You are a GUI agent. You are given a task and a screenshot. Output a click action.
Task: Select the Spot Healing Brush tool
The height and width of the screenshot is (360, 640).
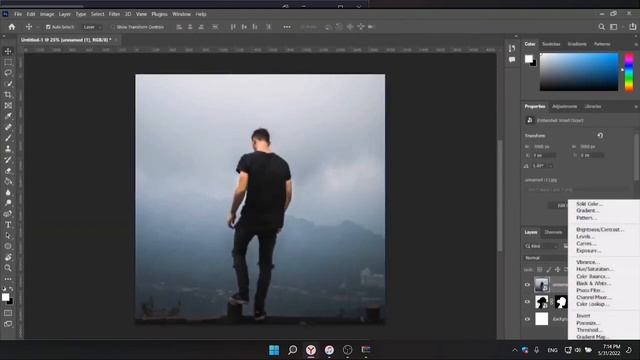click(8, 127)
